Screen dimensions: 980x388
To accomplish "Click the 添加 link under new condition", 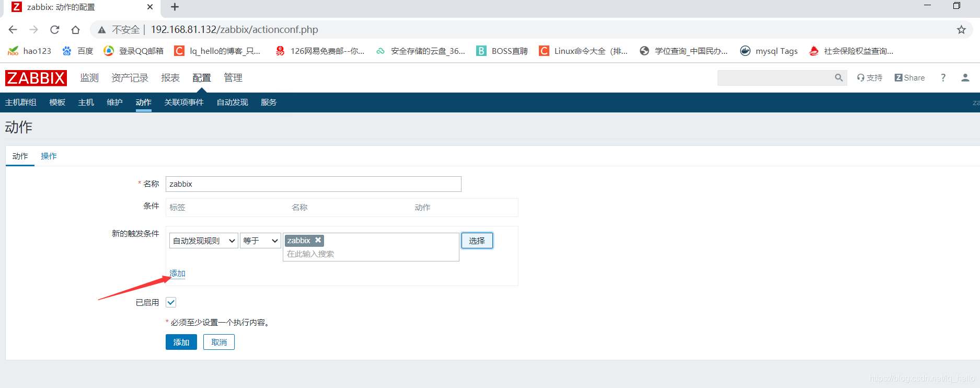I will tap(177, 273).
